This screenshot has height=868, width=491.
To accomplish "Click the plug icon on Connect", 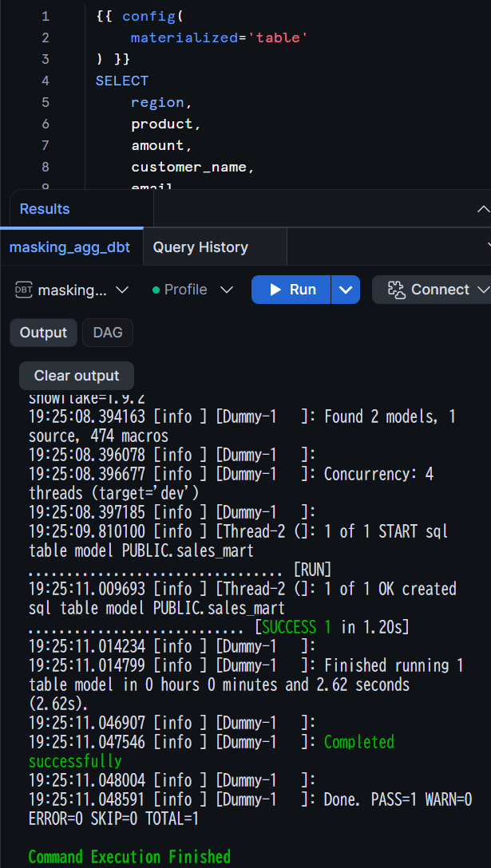I will pyautogui.click(x=397, y=290).
